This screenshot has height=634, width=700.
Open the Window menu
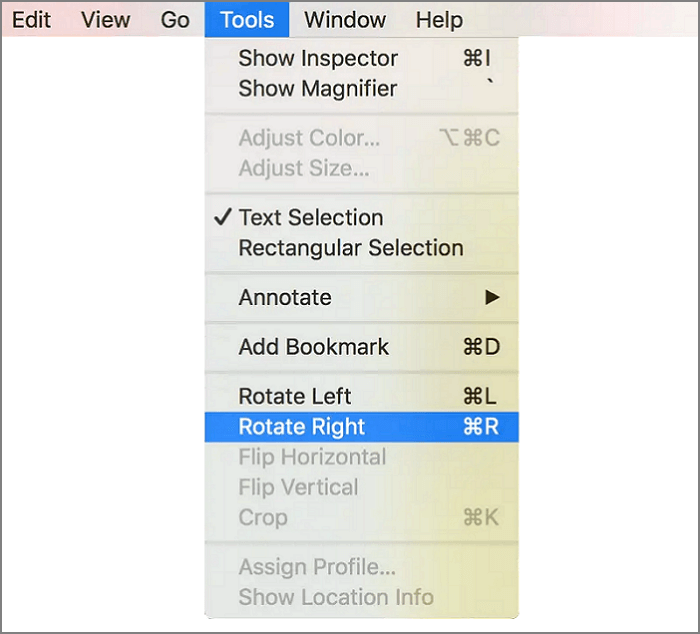[345, 19]
